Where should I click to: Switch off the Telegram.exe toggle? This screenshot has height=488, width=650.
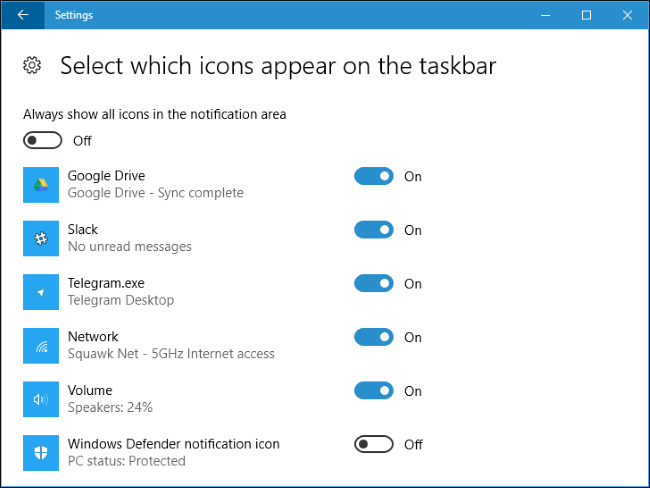tap(374, 284)
